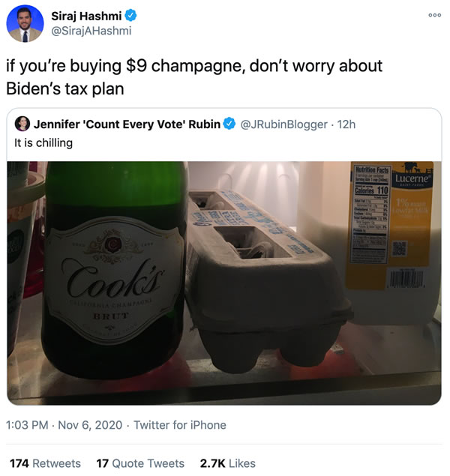
Task: Open the three-dot more options menu
Action: pyautogui.click(x=435, y=15)
